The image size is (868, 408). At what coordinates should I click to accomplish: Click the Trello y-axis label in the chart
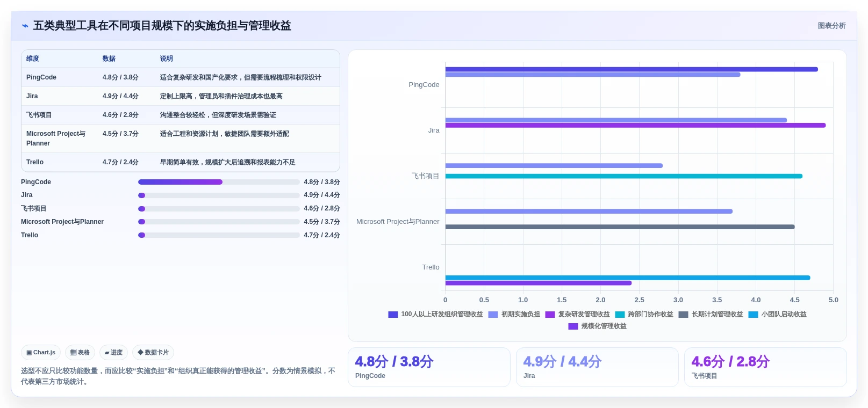click(431, 267)
